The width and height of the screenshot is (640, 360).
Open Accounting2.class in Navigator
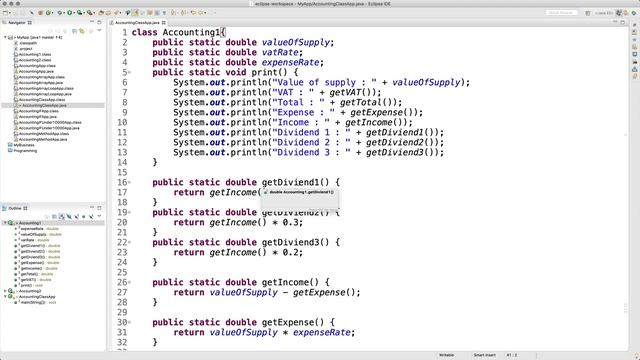(35, 60)
